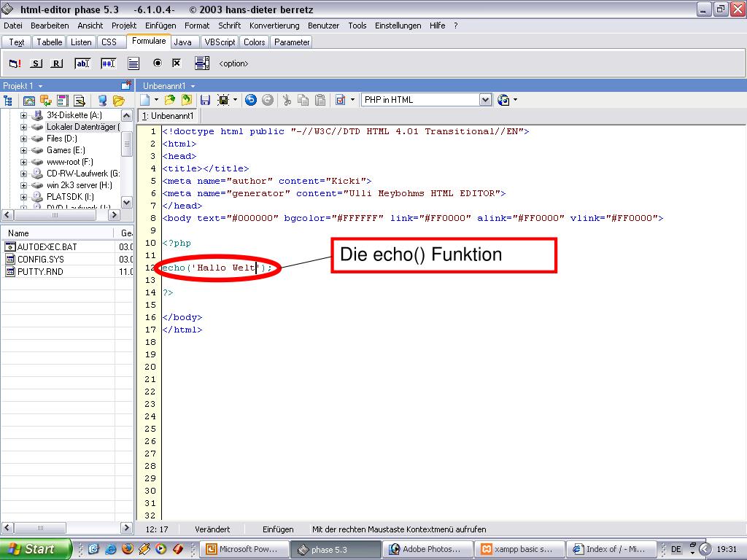Click the syntax check icon with red checkmark
747x560 pixels.
[340, 99]
